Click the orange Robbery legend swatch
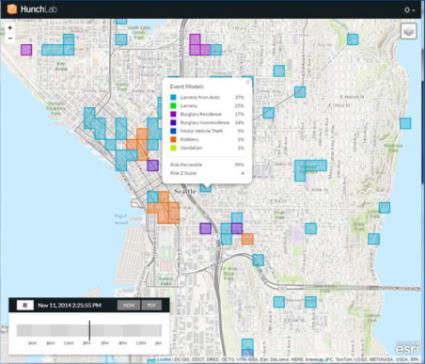425x364 pixels. click(x=173, y=139)
